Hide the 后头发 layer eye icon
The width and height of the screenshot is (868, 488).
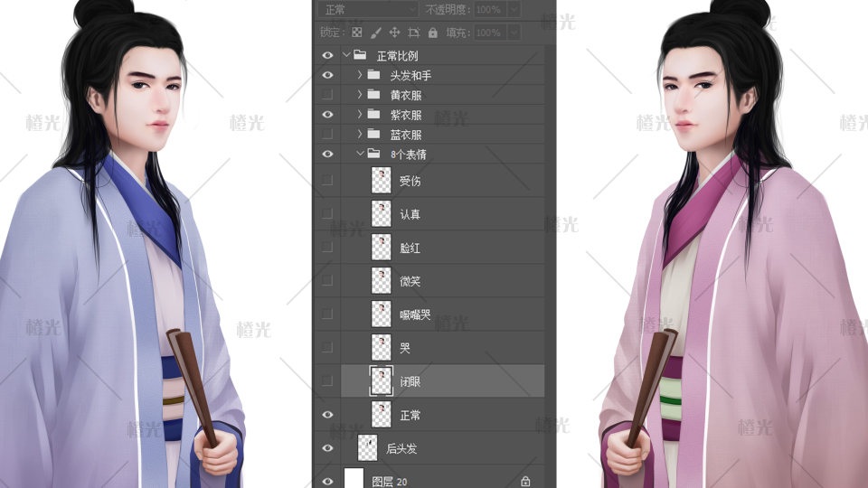(327, 448)
